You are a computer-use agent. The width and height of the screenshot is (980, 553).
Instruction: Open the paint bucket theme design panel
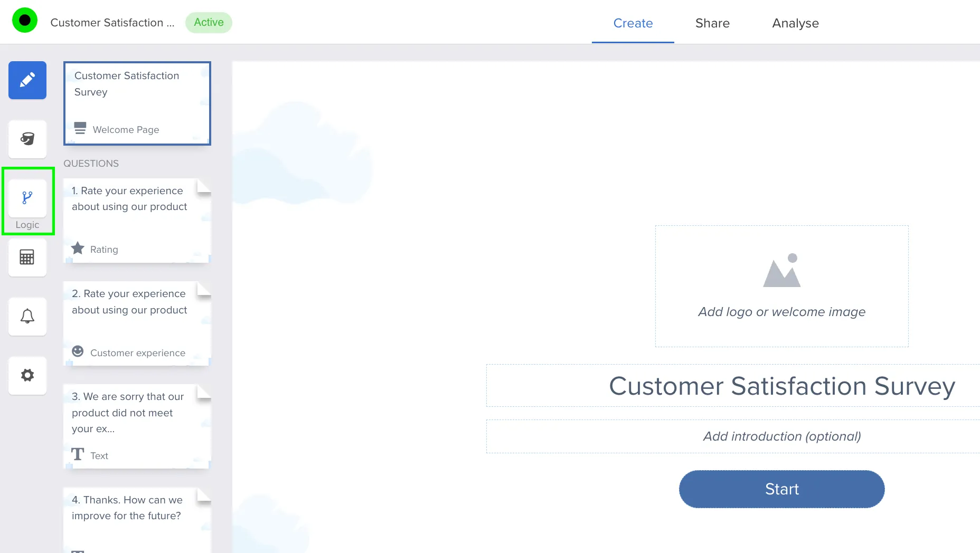pyautogui.click(x=27, y=139)
